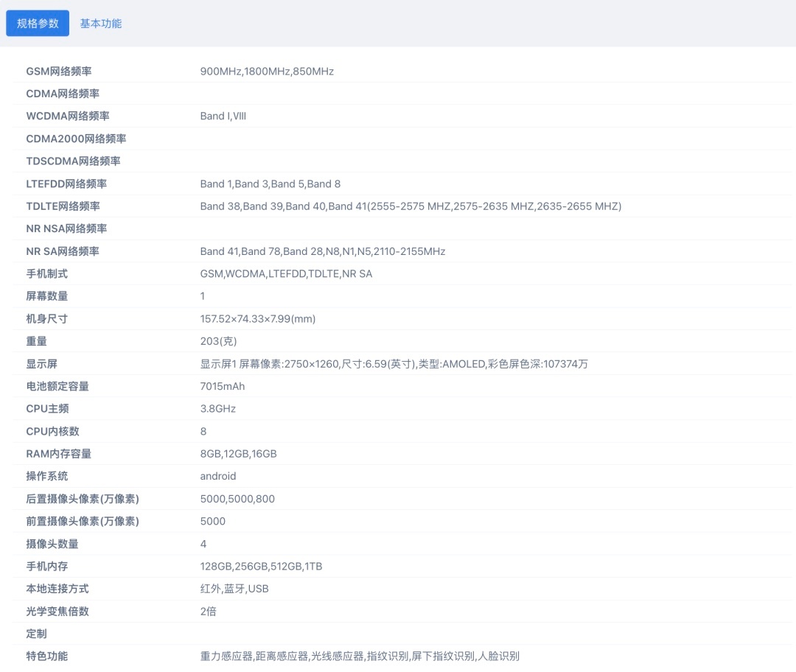Screen dimensions: 796x672
Task: Click the 手机内存 label
Action: [46, 567]
